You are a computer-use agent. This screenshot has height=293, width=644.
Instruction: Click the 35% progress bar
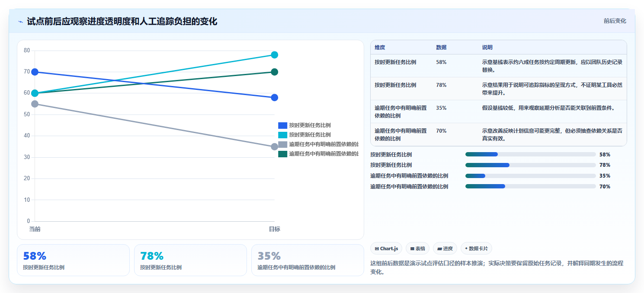pyautogui.click(x=531, y=176)
